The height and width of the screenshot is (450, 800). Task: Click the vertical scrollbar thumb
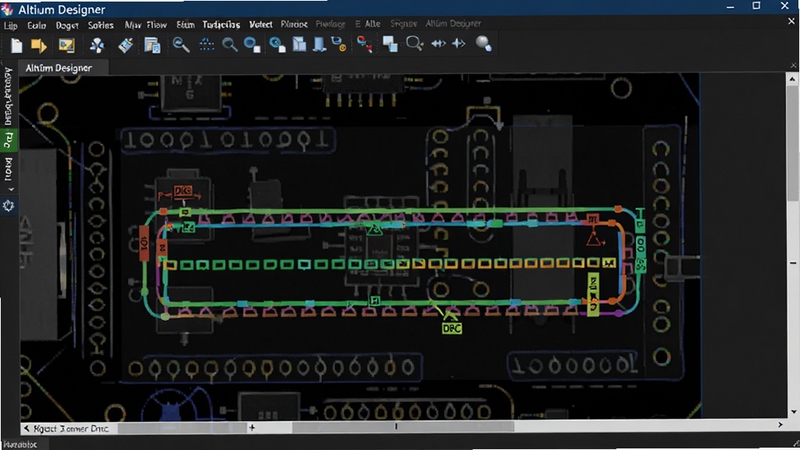792,143
